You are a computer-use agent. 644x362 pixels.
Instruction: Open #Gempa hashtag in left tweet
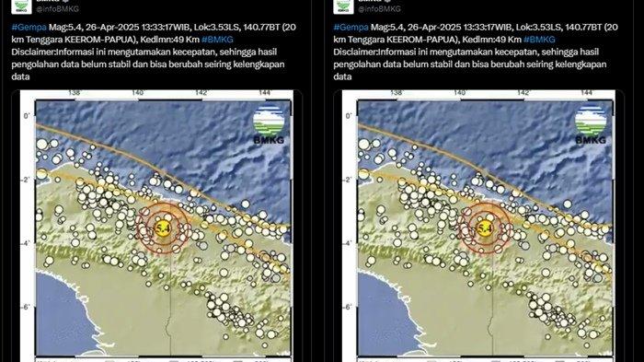coord(29,27)
